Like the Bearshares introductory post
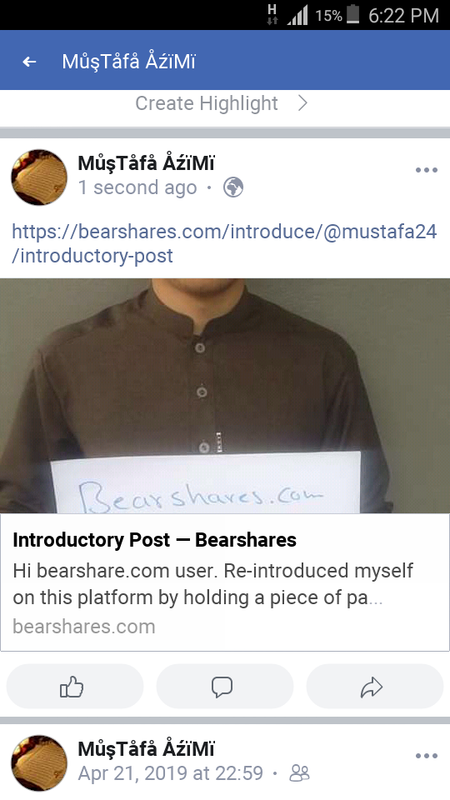 [x=74, y=686]
